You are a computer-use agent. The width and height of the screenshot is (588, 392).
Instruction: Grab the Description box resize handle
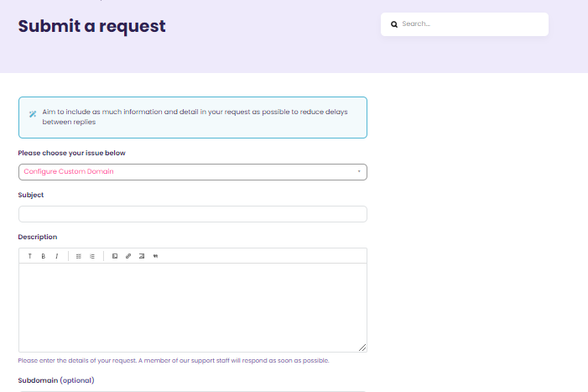pos(362,348)
